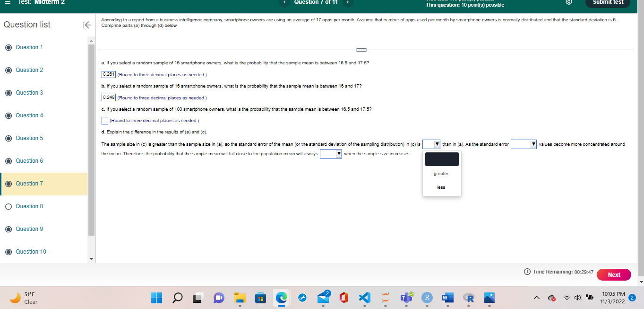Launch Word from the taskbar
Screen dimensions: 644x309
447,298
